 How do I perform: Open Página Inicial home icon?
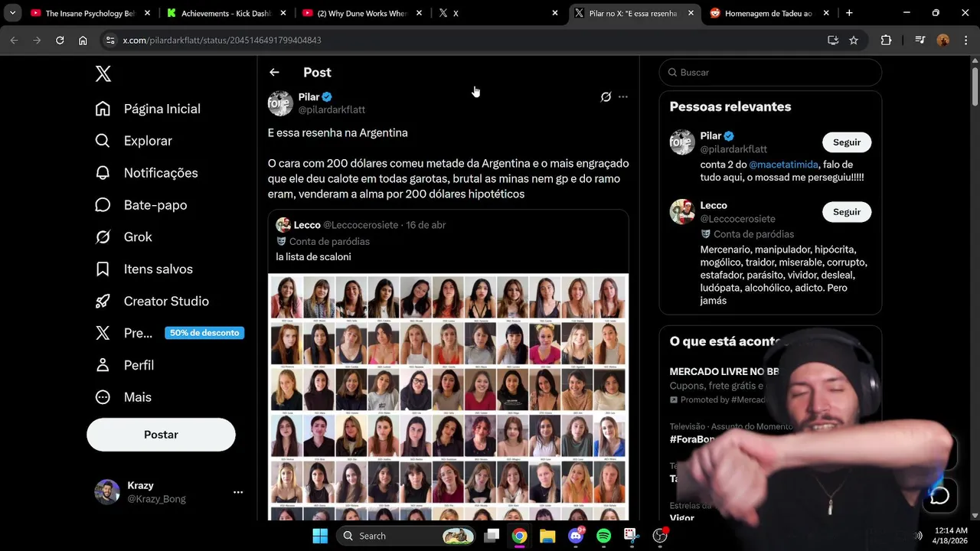click(103, 109)
